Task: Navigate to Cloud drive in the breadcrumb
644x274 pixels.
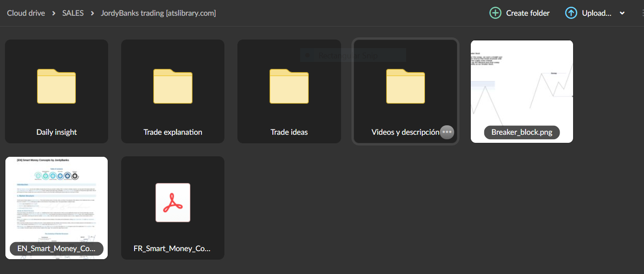Action: tap(26, 13)
